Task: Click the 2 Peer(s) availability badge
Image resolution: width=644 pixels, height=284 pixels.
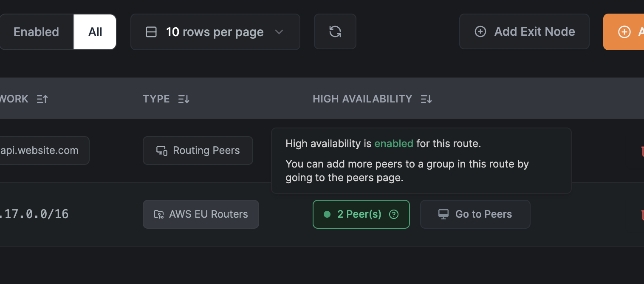Action: [361, 214]
